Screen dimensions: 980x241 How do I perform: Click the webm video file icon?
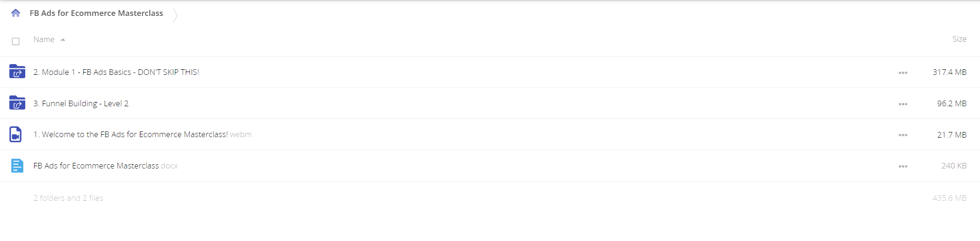click(x=15, y=134)
